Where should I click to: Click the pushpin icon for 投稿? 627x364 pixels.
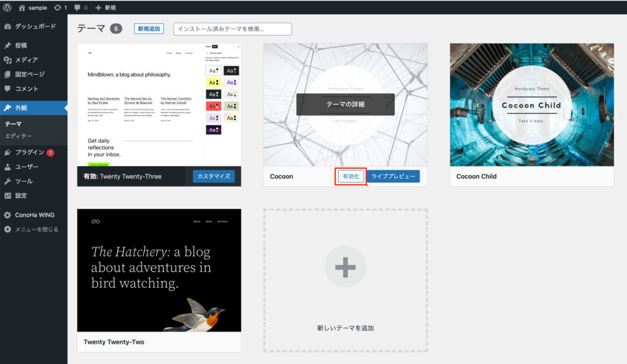7,45
